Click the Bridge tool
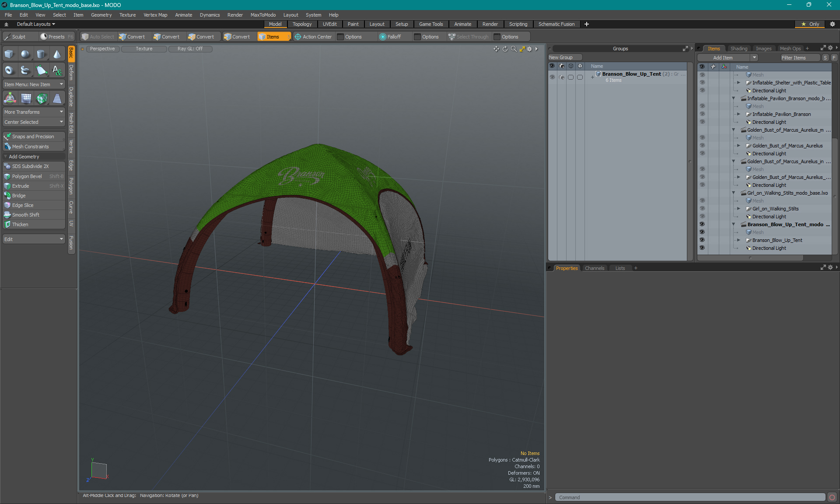The image size is (840, 504). tap(34, 196)
